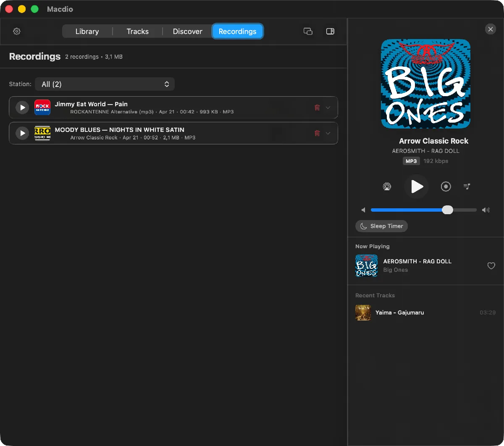This screenshot has width=504, height=446.
Task: Delete the Jimmy Eat World recording
Action: pyautogui.click(x=317, y=108)
